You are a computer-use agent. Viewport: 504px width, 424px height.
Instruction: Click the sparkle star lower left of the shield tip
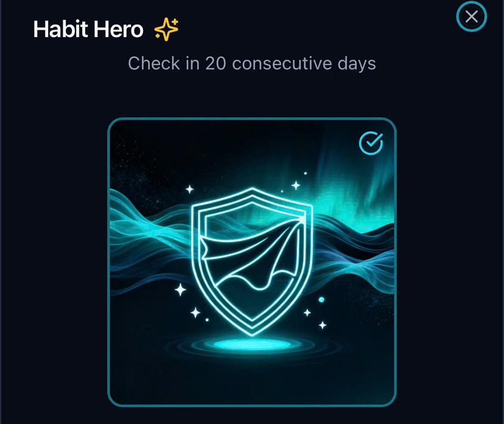point(195,313)
